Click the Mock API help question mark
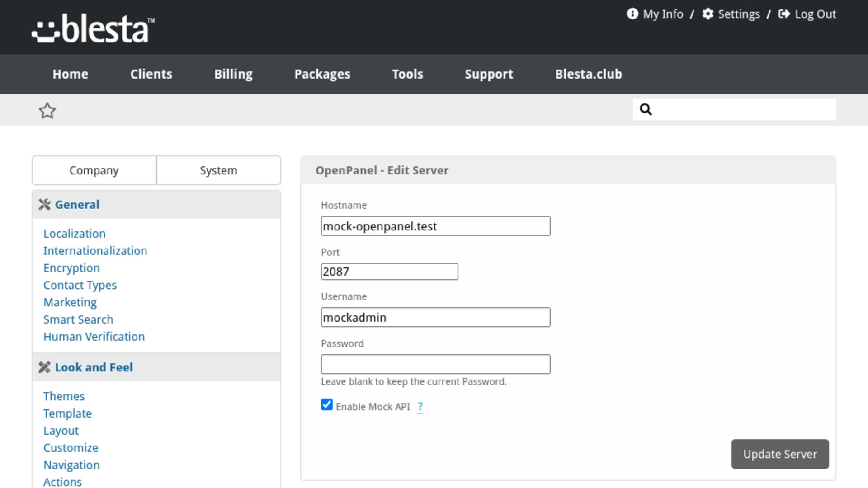This screenshot has height=488, width=868. click(420, 407)
